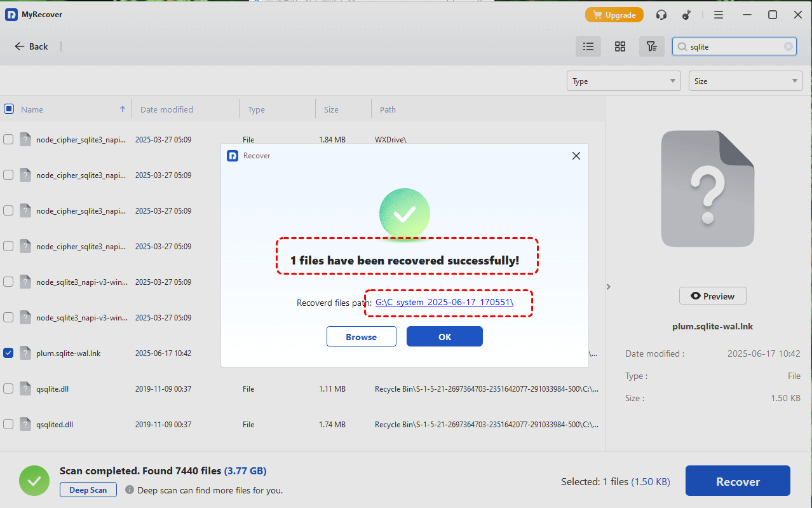Image resolution: width=812 pixels, height=508 pixels.
Task: Open customer support headset icon
Action: coord(661,15)
